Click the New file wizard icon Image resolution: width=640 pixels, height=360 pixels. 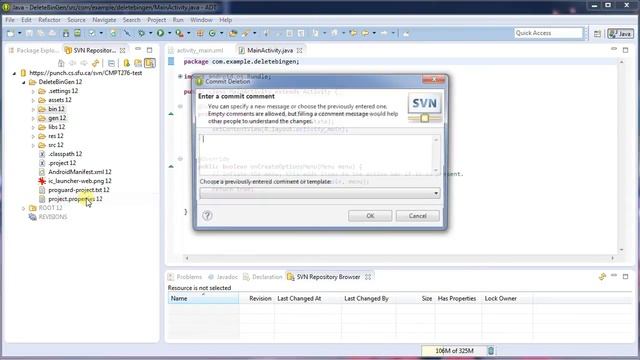coord(11,33)
